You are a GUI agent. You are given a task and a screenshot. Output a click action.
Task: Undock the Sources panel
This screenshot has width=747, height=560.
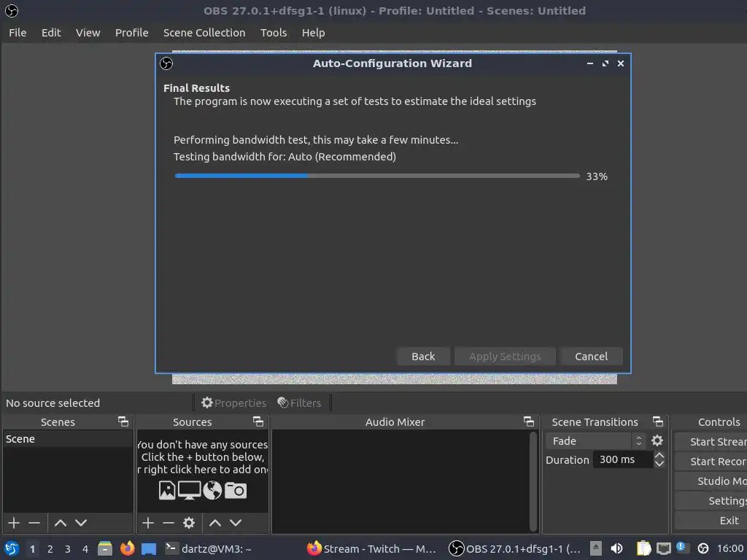(x=258, y=421)
